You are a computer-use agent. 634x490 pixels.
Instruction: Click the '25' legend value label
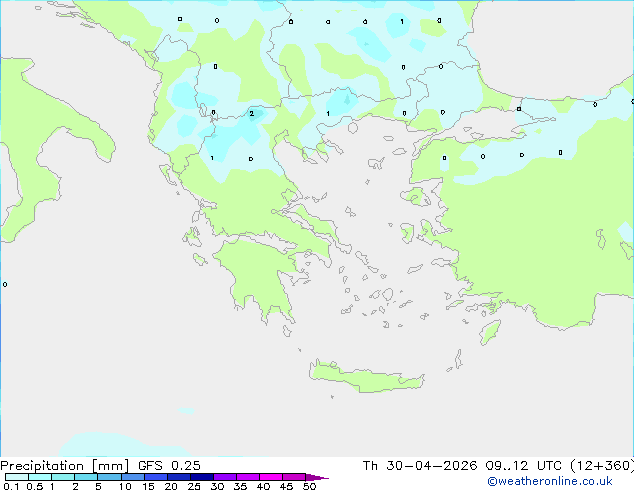pyautogui.click(x=194, y=486)
